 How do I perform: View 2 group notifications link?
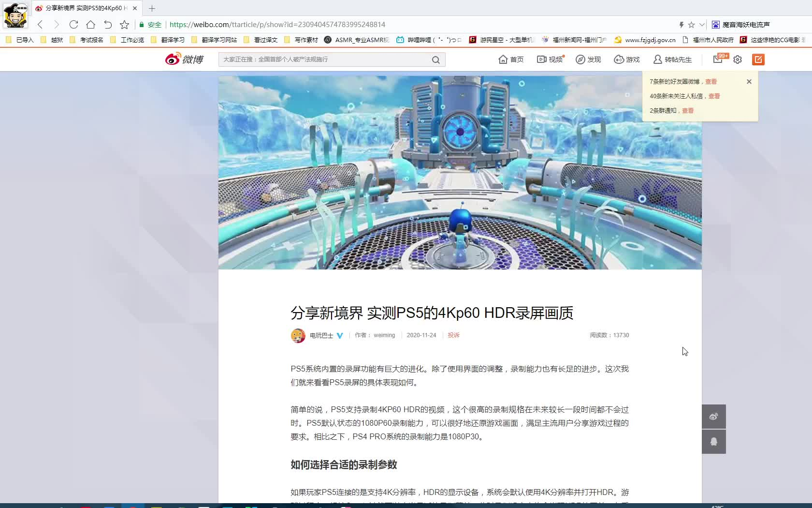[688, 111]
